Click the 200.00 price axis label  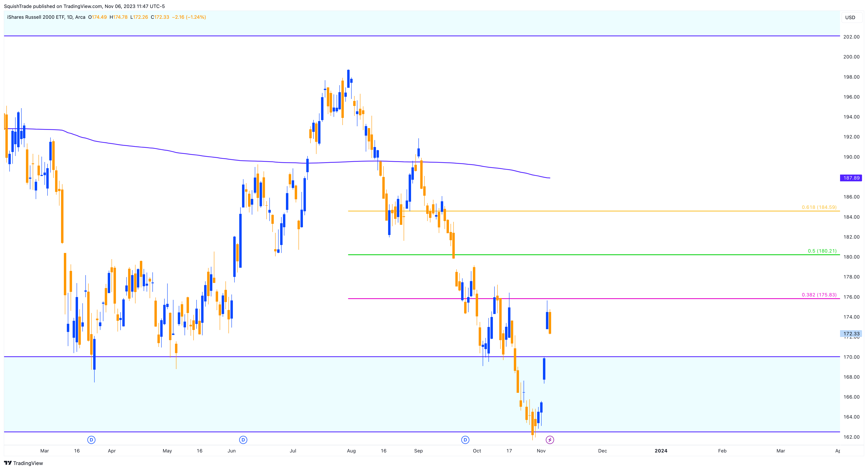[x=851, y=57]
